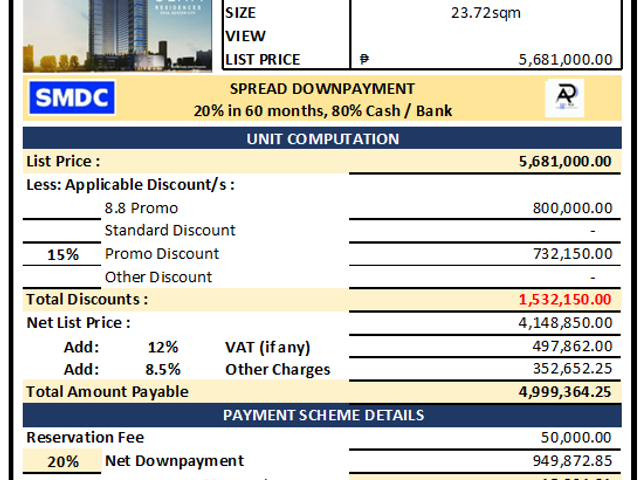Open the building photo thumbnail
This screenshot has height=480, width=640.
point(117,36)
